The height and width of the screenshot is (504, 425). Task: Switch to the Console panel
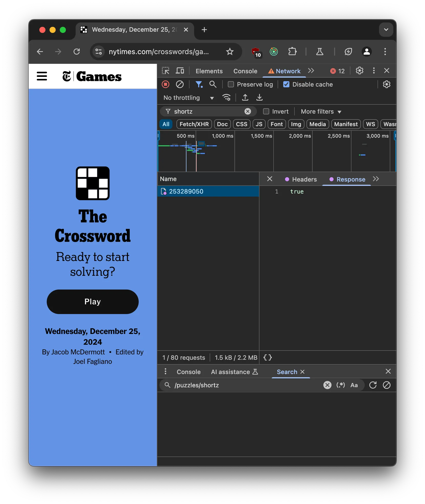pyautogui.click(x=245, y=71)
